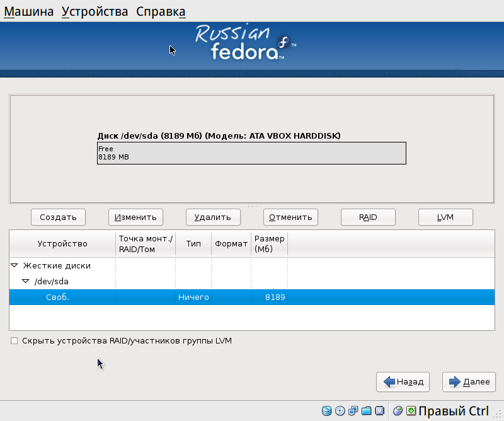Select the /dev/sda row label
Image resolution: width=504 pixels, height=421 pixels.
pyautogui.click(x=52, y=282)
